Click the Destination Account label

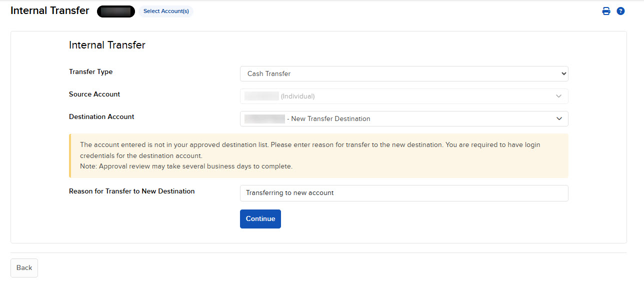(101, 116)
